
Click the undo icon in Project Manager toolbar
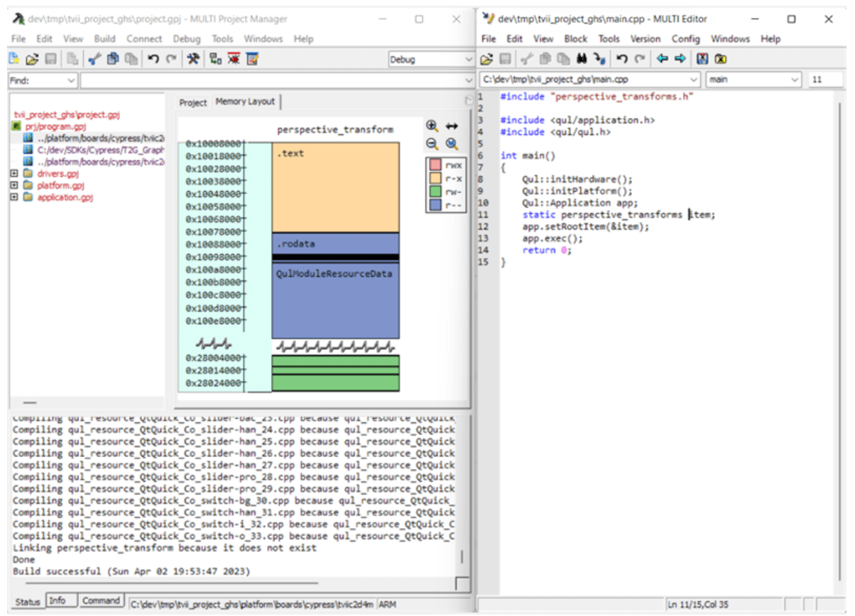(153, 60)
